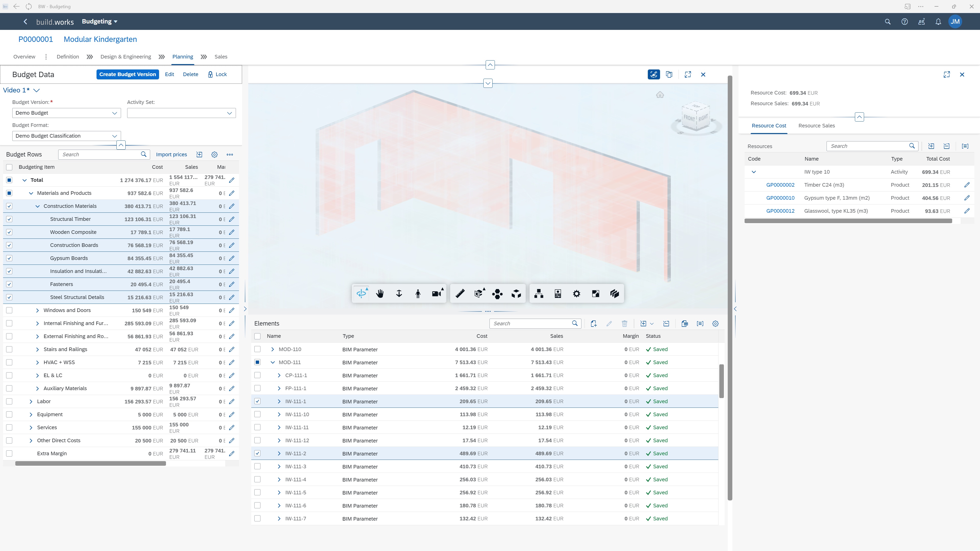Uncheck the Gypsum Boards budget row
980x551 pixels.
pos(9,258)
